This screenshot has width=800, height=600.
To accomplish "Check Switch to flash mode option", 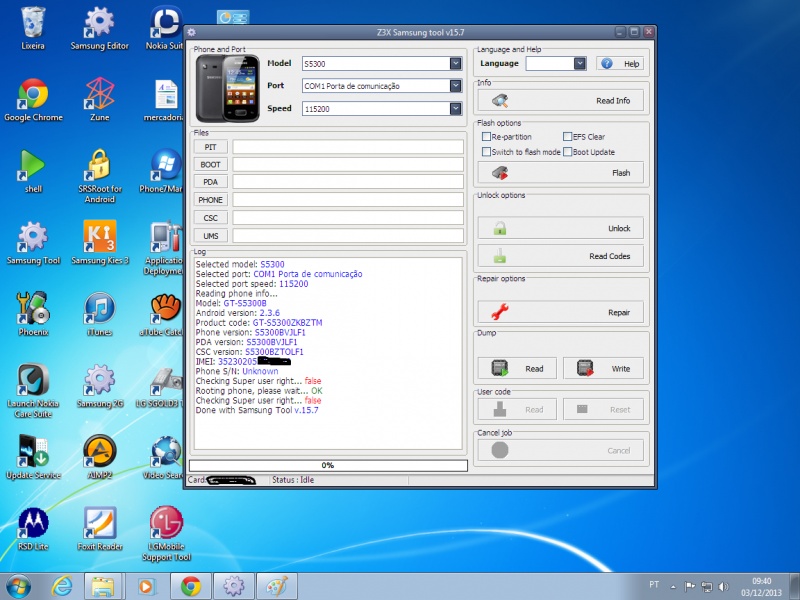I will click(x=486, y=152).
